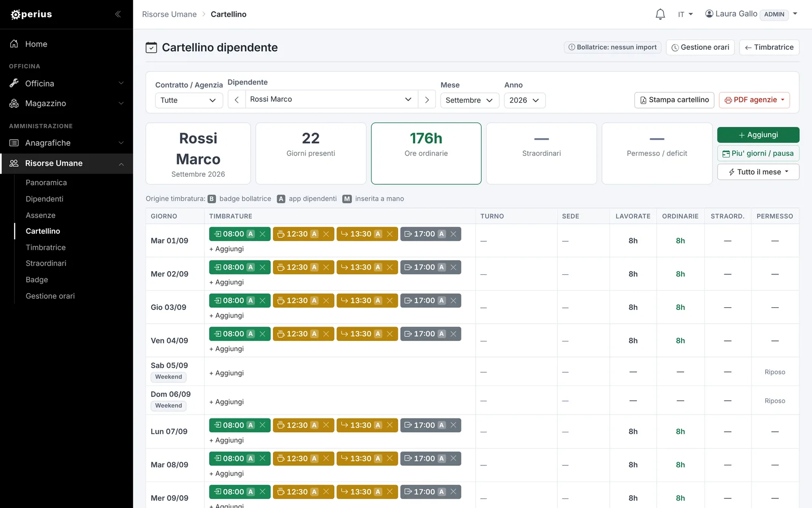Remove 13:30 stamp on Ven 04/09

[390, 334]
